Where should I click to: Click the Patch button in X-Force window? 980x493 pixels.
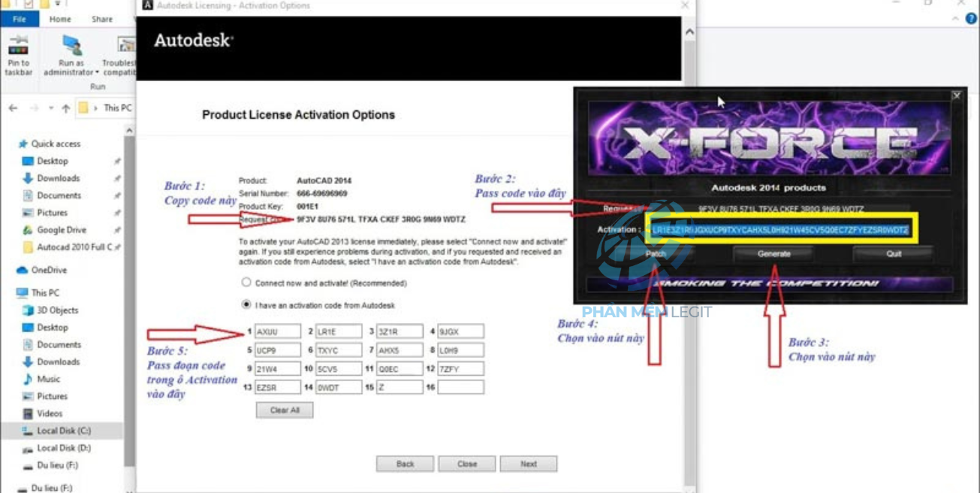tap(656, 254)
